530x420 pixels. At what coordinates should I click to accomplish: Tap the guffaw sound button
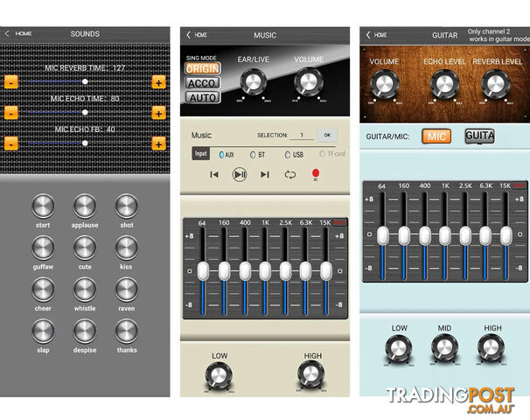[x=43, y=248]
